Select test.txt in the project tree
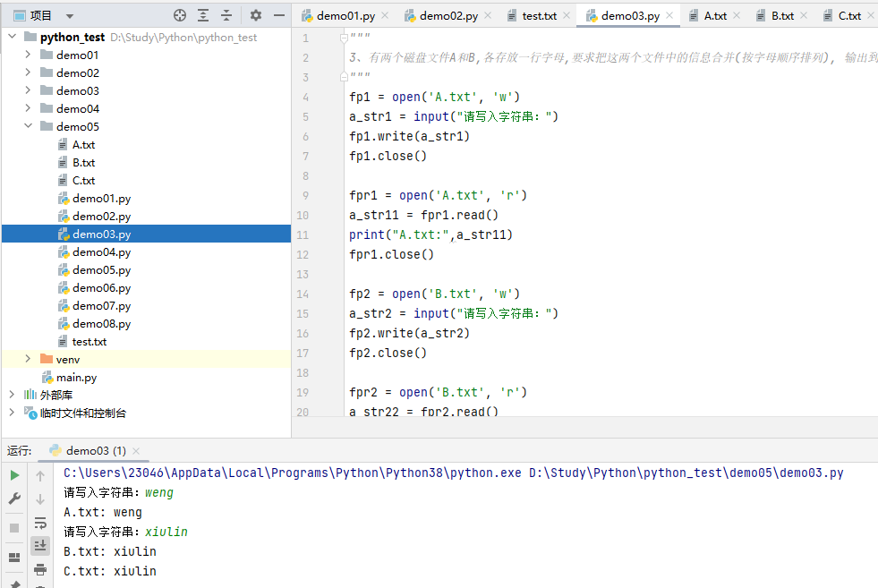Screen dimensions: 878x588 (x=89, y=342)
